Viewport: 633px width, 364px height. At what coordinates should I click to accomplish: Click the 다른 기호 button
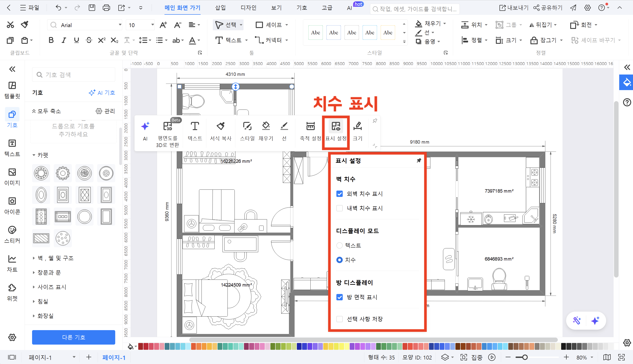73,337
